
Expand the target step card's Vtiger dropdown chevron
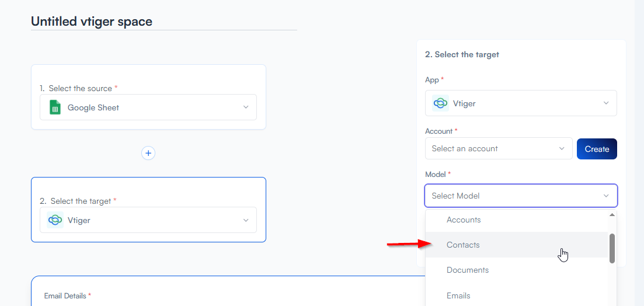246,220
